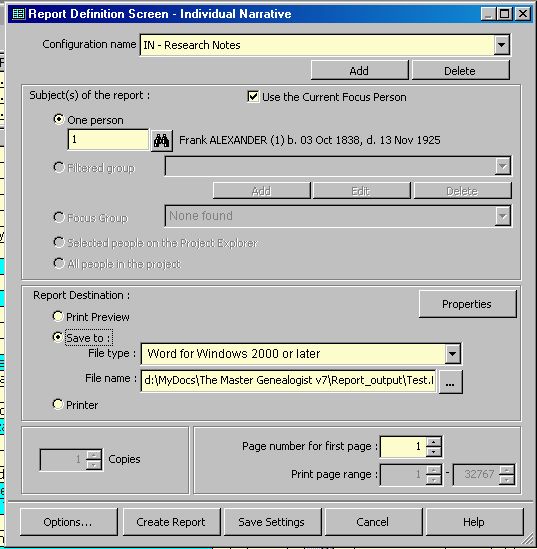Increase the first page number spinner

[434, 442]
